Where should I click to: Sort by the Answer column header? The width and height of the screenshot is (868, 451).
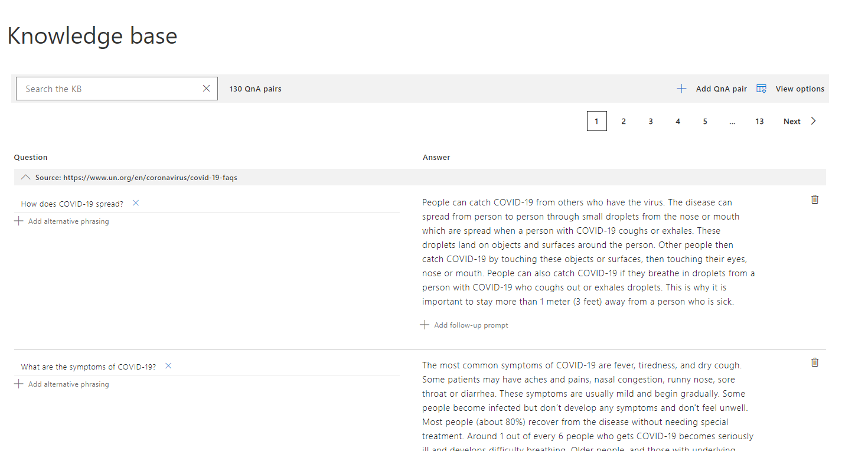436,157
